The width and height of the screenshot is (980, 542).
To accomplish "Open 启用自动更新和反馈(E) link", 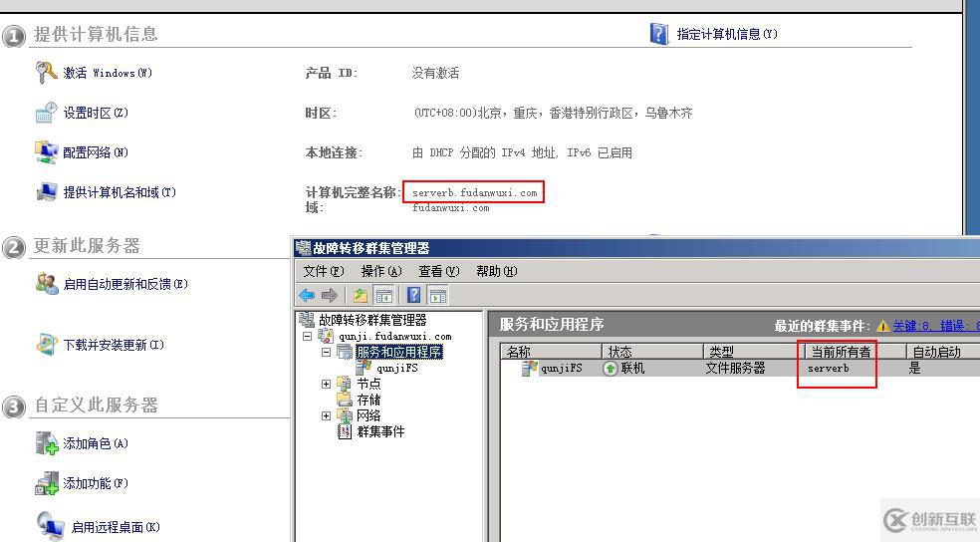I will click(125, 284).
